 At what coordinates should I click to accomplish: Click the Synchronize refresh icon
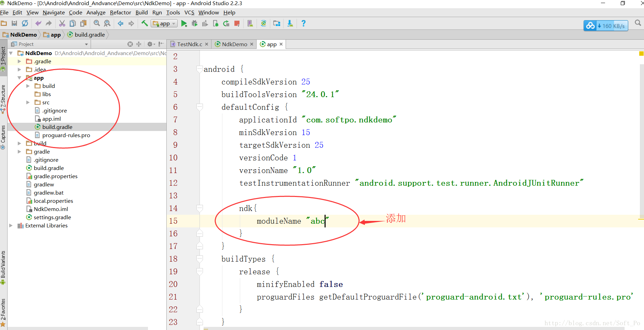(x=25, y=24)
